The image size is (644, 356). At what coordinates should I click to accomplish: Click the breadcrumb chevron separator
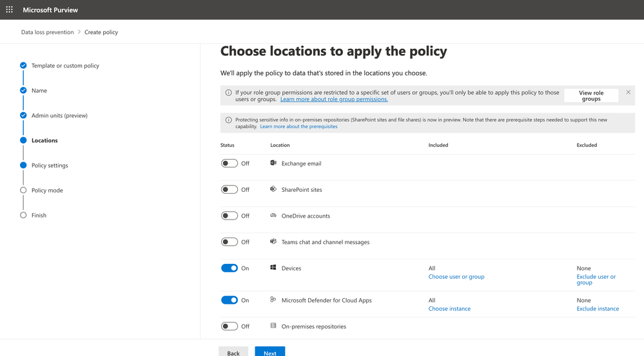(x=79, y=32)
